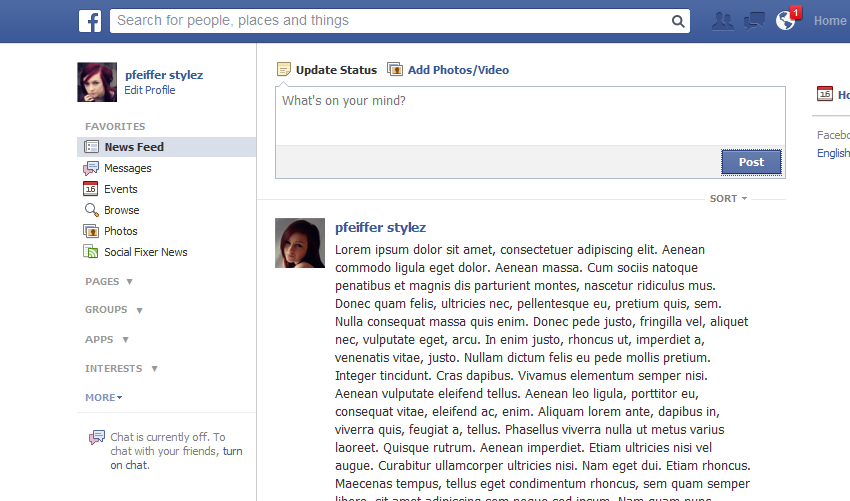Select the Update Status tab
This screenshot has height=501, width=850.
tap(327, 69)
